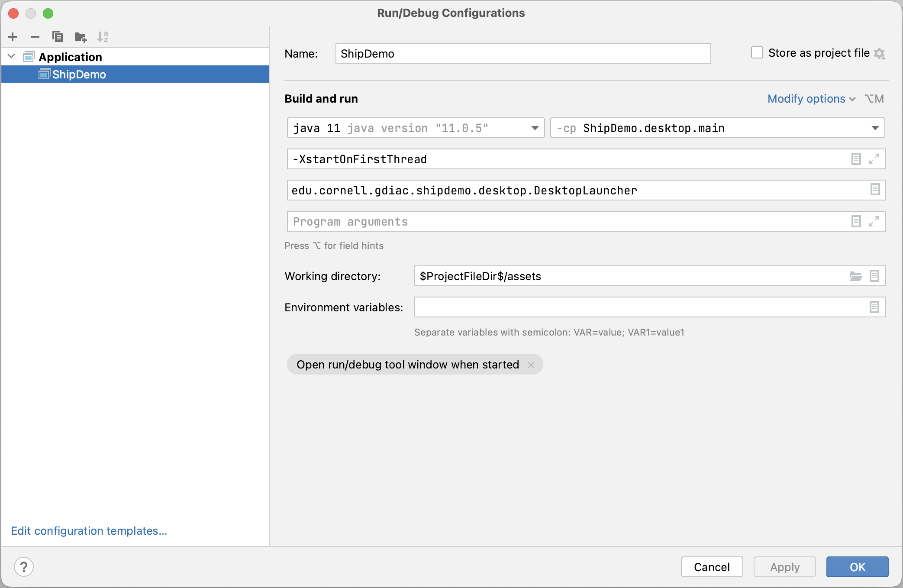This screenshot has height=588, width=903.
Task: Enable Store as project file checkbox
Action: (x=757, y=53)
